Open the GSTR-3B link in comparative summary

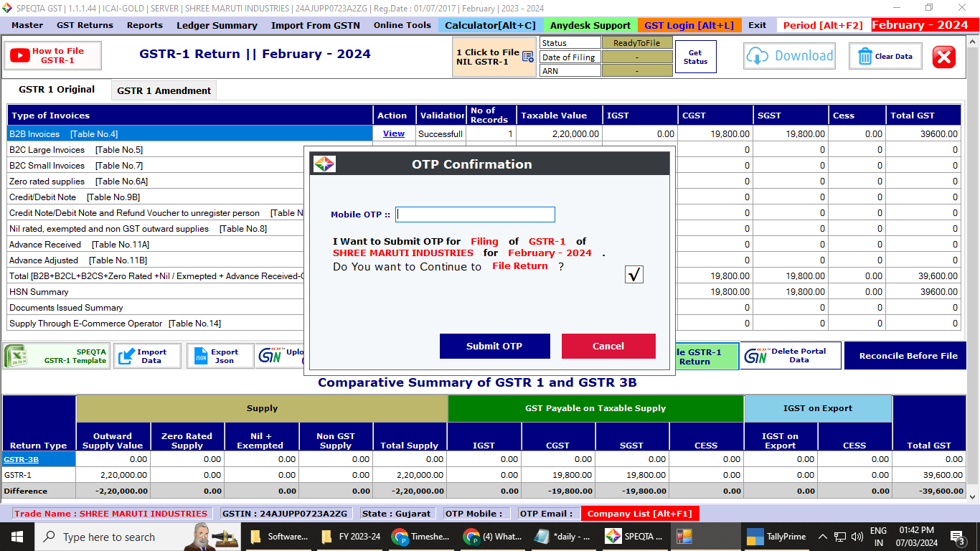pyautogui.click(x=21, y=459)
